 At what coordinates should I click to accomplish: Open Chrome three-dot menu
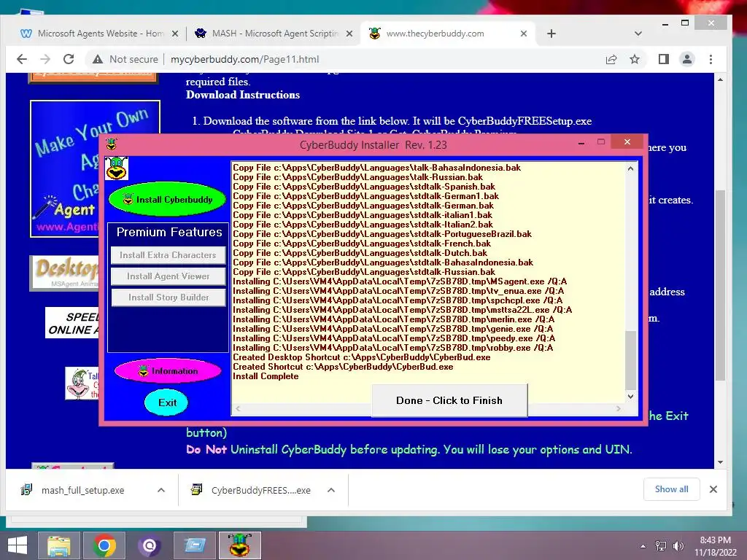click(x=711, y=59)
